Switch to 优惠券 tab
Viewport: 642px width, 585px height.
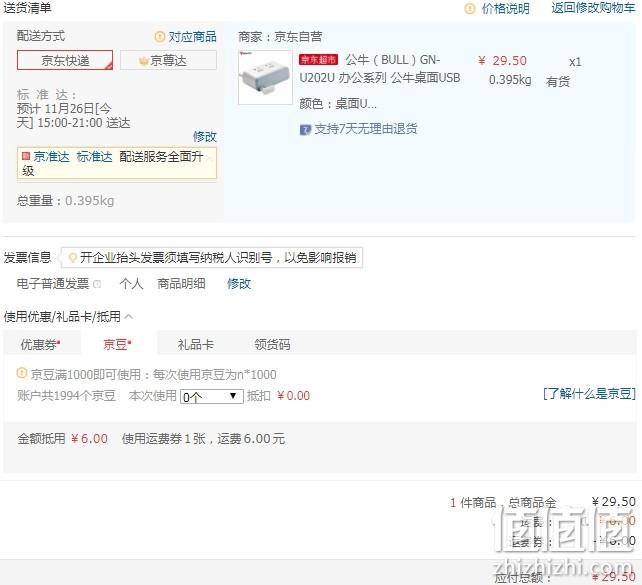(x=41, y=344)
